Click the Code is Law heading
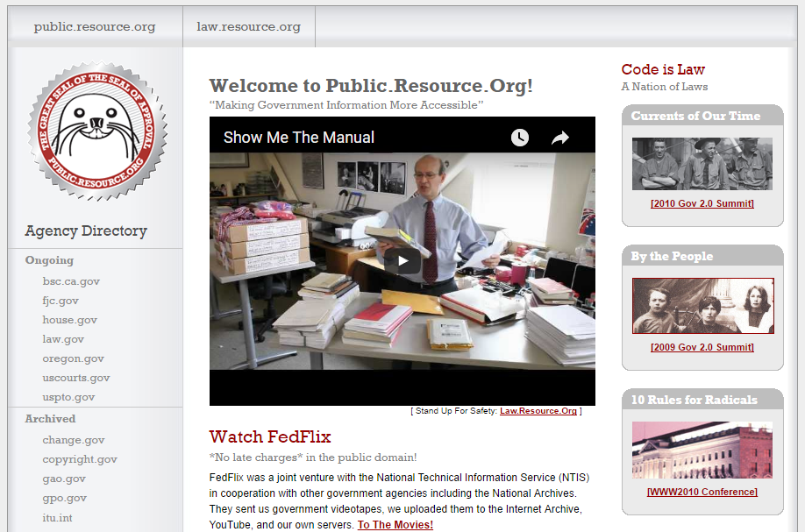The height and width of the screenshot is (532, 805). pos(663,69)
